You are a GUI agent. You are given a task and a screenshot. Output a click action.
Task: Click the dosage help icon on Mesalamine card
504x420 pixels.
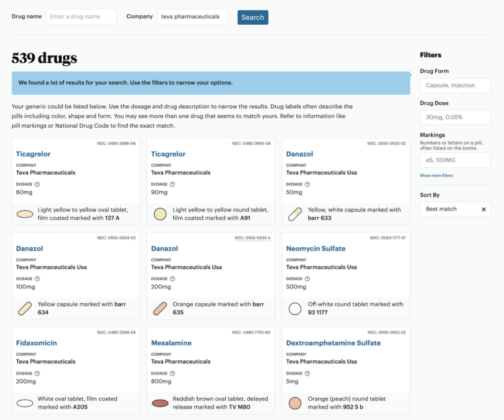pyautogui.click(x=172, y=373)
